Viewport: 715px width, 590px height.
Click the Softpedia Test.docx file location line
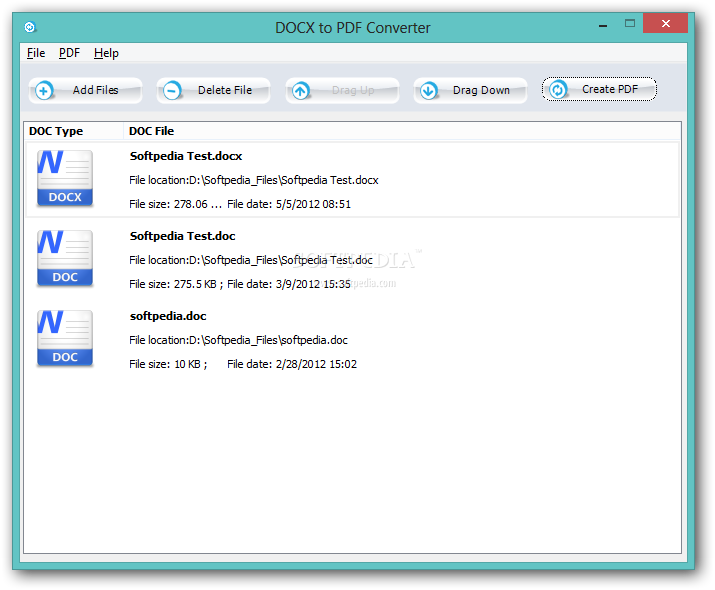[x=254, y=181]
